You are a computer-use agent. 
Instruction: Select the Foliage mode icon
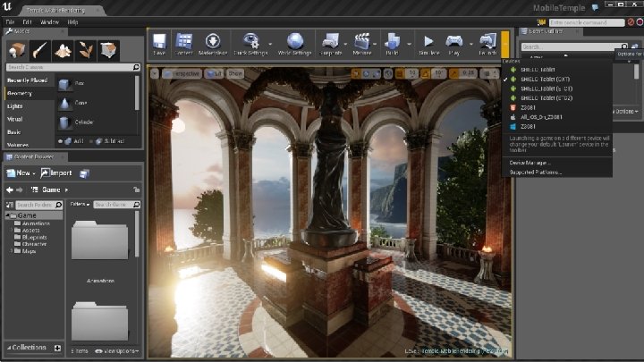(x=86, y=50)
